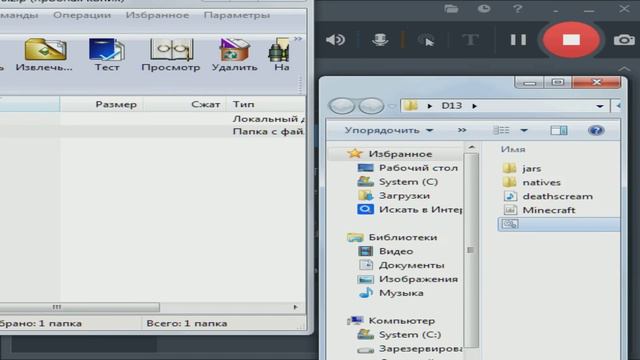
Task: Collapse the recorder panel chevron
Action: coord(624,69)
